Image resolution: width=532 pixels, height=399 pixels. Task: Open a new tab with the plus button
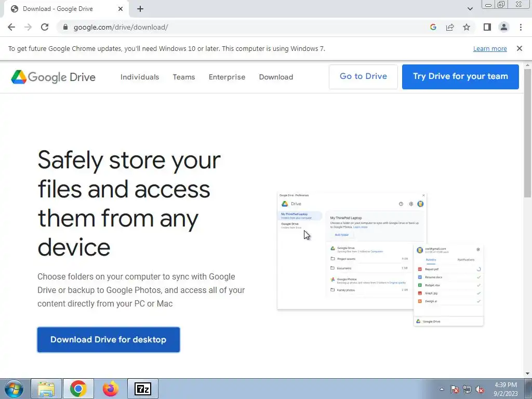[x=140, y=9]
